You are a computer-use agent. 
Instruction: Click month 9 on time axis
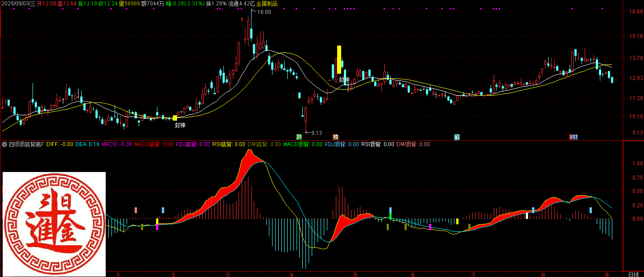(x=607, y=274)
